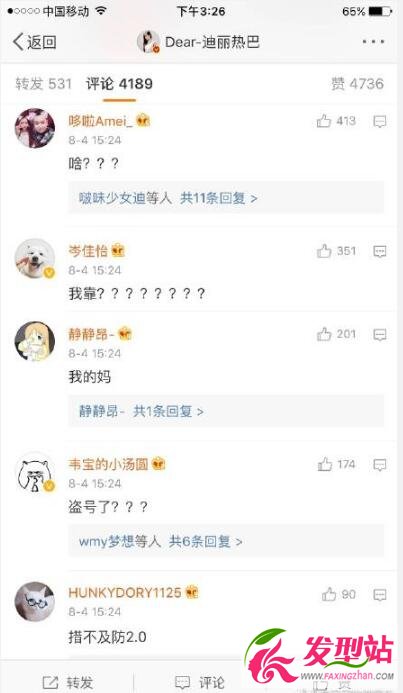403x693 pixels.
Task: Switch to the 赞 4736 tab
Action: pos(357,84)
